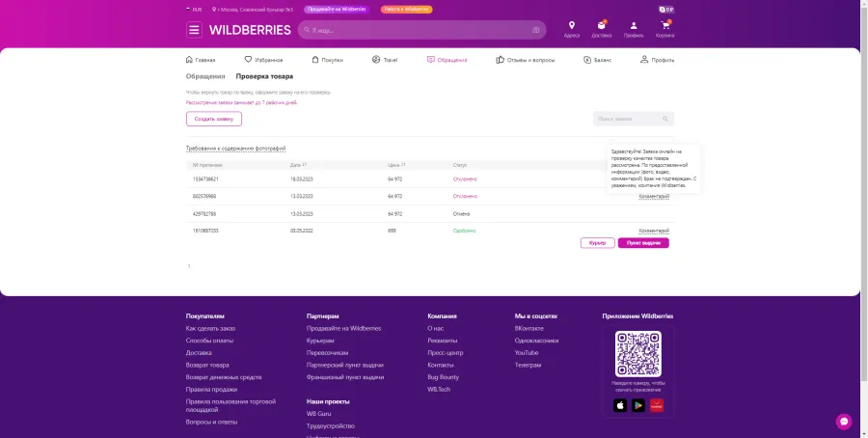Select the Обращения tab with chat icon

pyautogui.click(x=447, y=60)
